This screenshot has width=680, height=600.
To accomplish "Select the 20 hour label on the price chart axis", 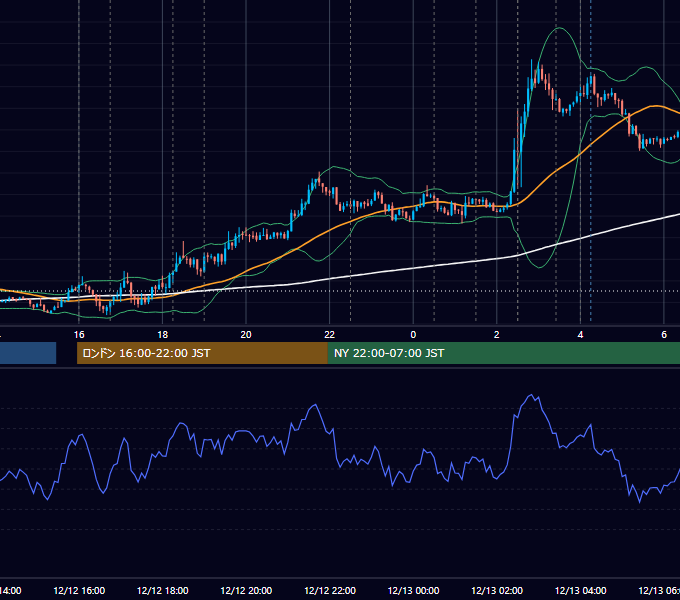I will 246,335.
